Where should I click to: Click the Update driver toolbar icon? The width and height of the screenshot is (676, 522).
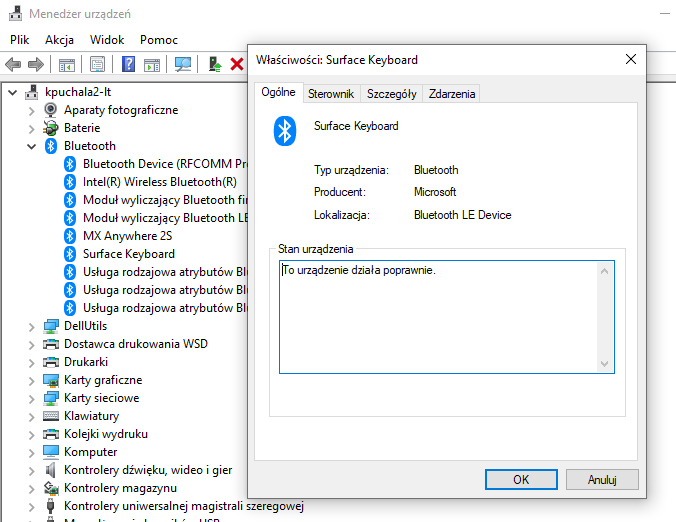pyautogui.click(x=215, y=65)
